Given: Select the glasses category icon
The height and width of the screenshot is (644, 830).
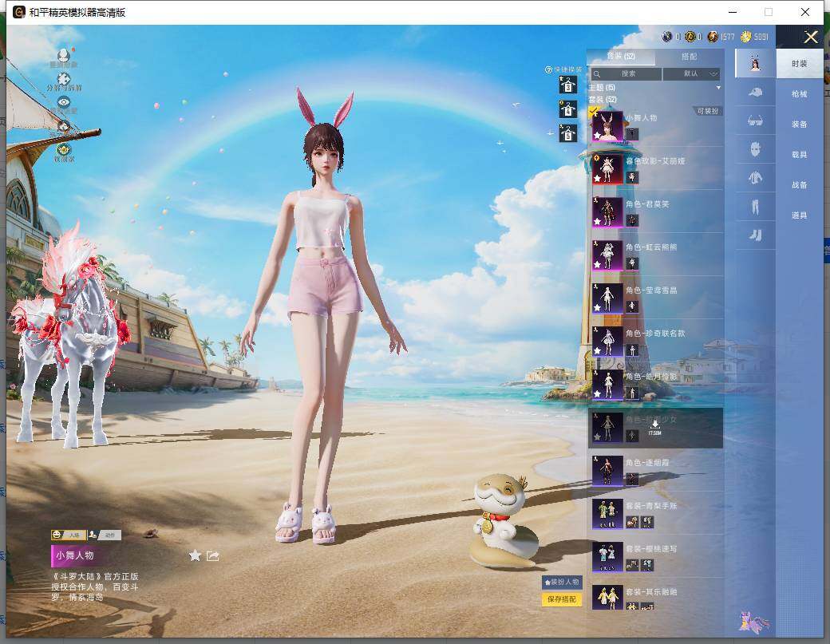Looking at the screenshot, I should (x=755, y=121).
